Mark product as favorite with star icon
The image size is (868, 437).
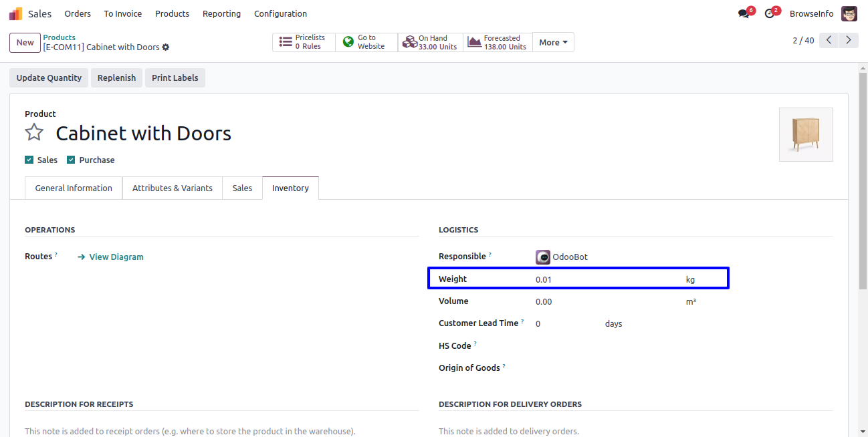tap(34, 132)
